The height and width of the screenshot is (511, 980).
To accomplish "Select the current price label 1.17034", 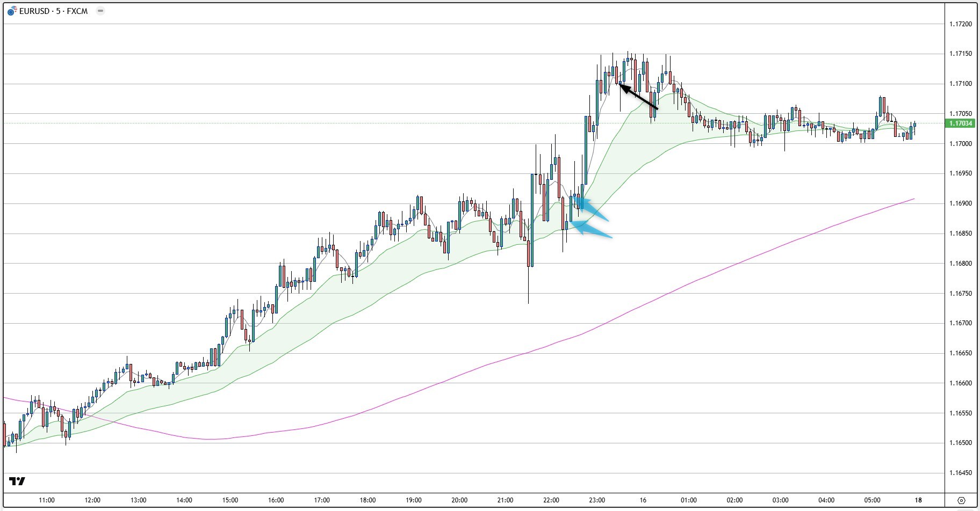I will (x=961, y=123).
